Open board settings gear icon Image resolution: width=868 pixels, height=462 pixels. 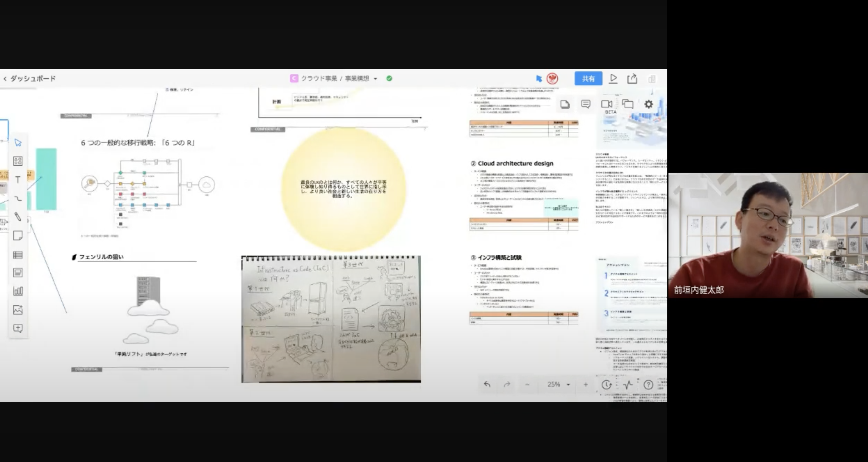click(648, 104)
